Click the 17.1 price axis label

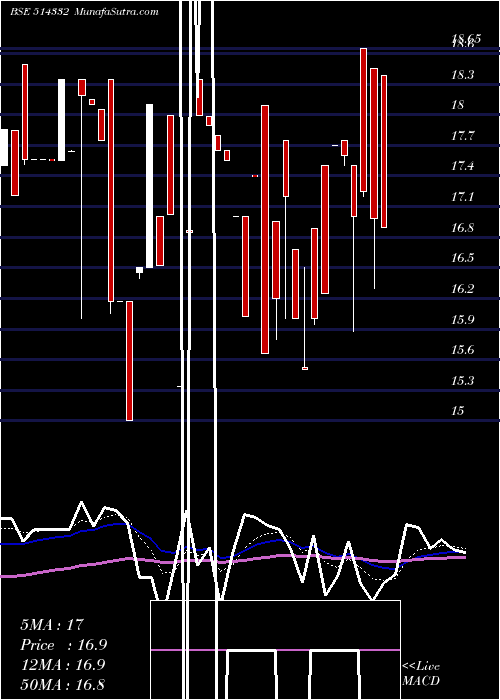(462, 196)
